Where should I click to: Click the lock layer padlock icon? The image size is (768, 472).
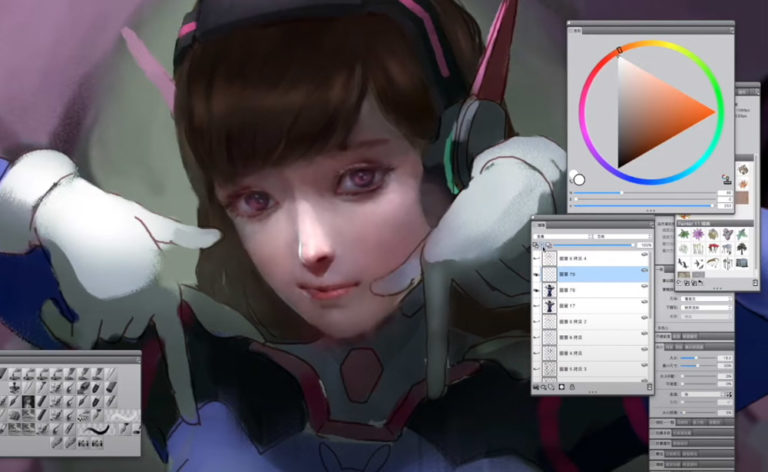coord(572,386)
